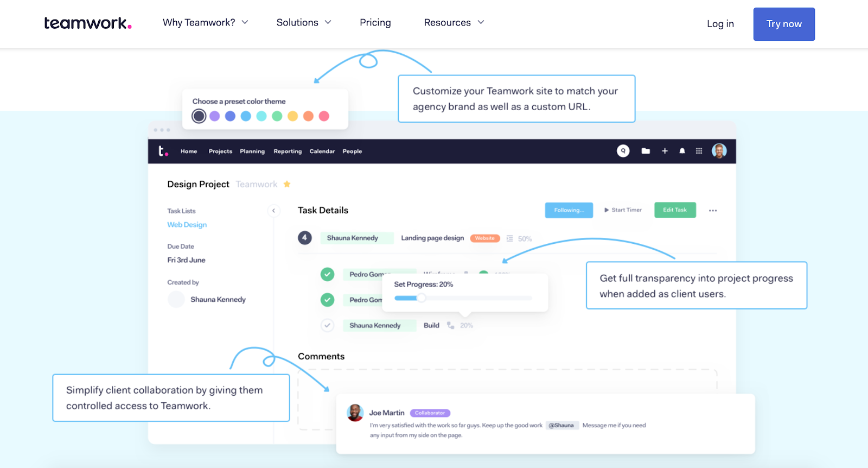Click the Shauna Kennedy creator avatar
This screenshot has width=868, height=468.
176,299
